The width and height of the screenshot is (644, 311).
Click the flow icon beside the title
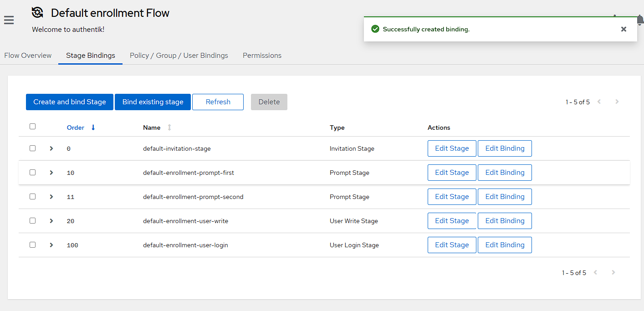(38, 13)
